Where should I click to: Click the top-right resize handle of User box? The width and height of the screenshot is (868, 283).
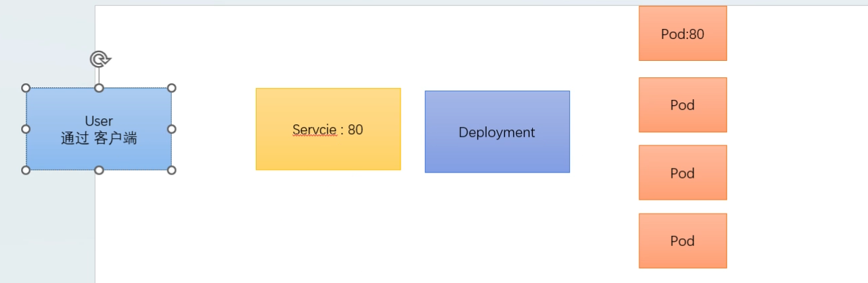pyautogui.click(x=172, y=88)
